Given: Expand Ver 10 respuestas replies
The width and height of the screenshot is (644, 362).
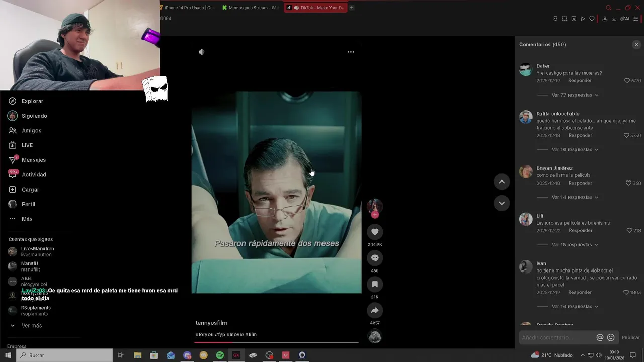Looking at the screenshot, I should pos(575,150).
